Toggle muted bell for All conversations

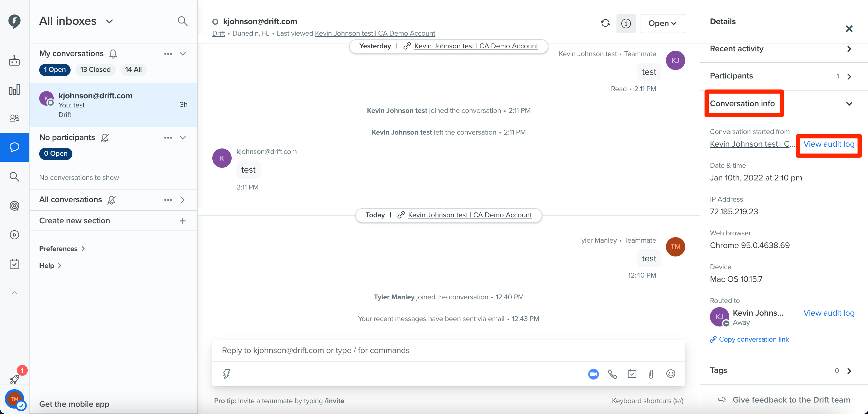[x=112, y=200]
